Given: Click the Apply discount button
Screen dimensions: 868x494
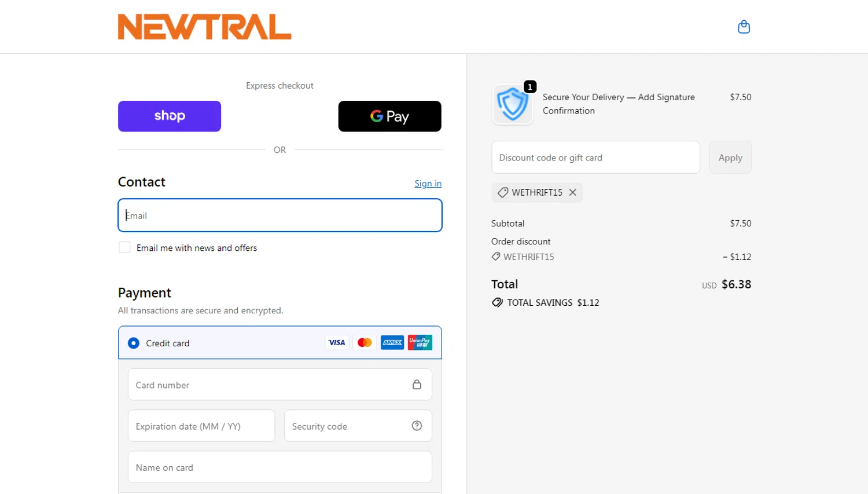Looking at the screenshot, I should 730,158.
